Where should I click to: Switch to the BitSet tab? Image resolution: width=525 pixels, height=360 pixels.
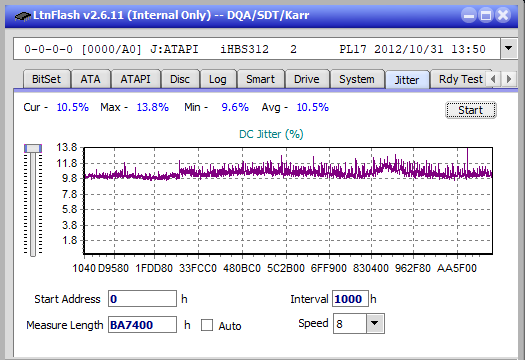46,79
